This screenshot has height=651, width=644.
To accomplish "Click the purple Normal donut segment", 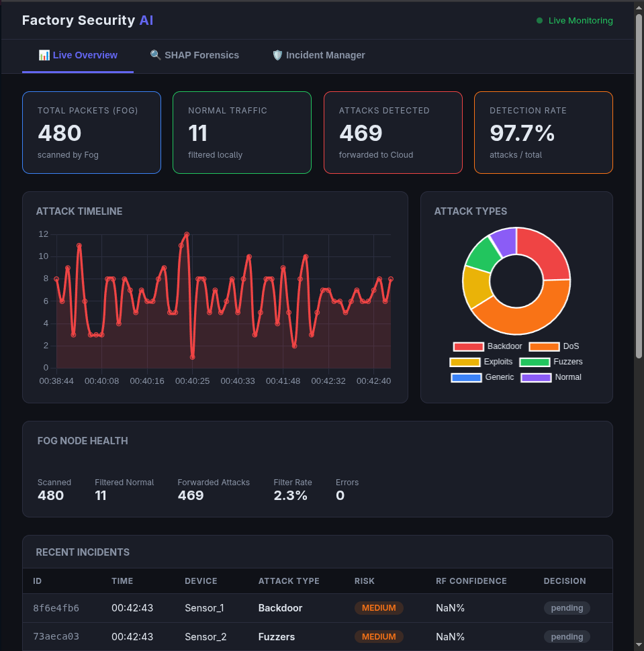I will click(505, 241).
